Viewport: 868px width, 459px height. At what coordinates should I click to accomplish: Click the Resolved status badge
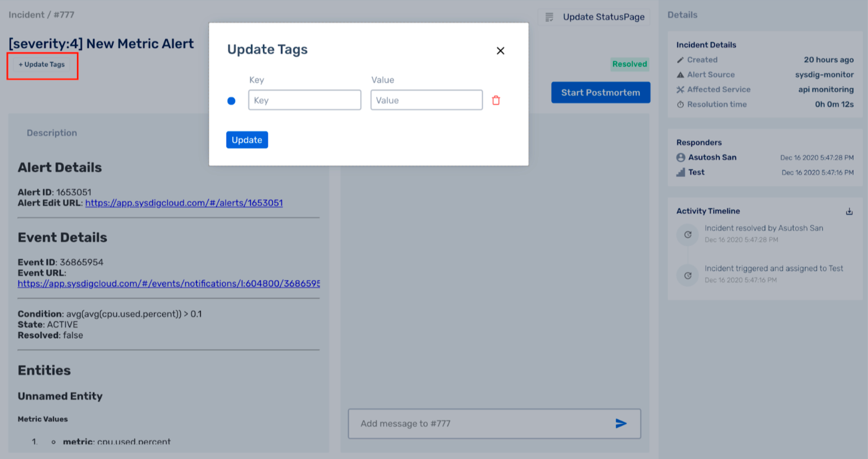(629, 64)
